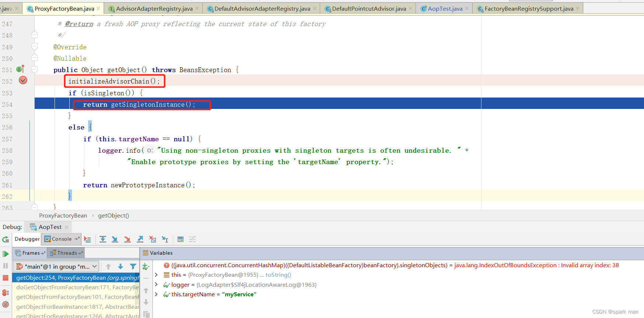Viewport: 644px width, 318px height.
Task: Step out of current method
Action: (140, 239)
